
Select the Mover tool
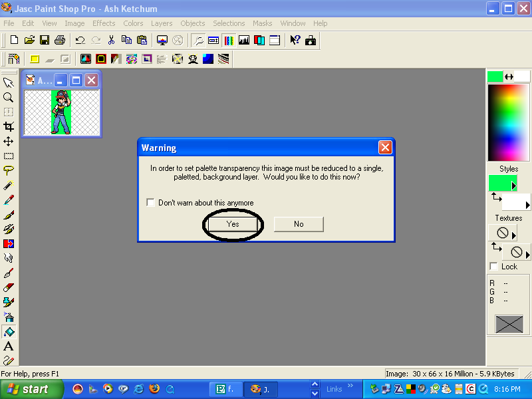(9, 141)
